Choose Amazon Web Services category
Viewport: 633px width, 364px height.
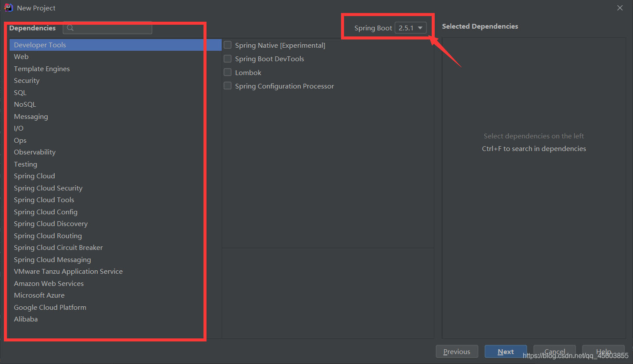[115, 283]
